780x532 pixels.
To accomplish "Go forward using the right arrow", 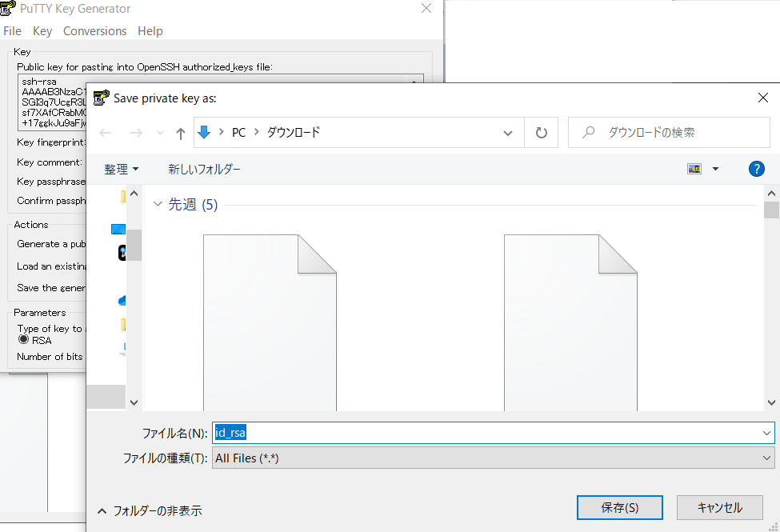I will [136, 133].
